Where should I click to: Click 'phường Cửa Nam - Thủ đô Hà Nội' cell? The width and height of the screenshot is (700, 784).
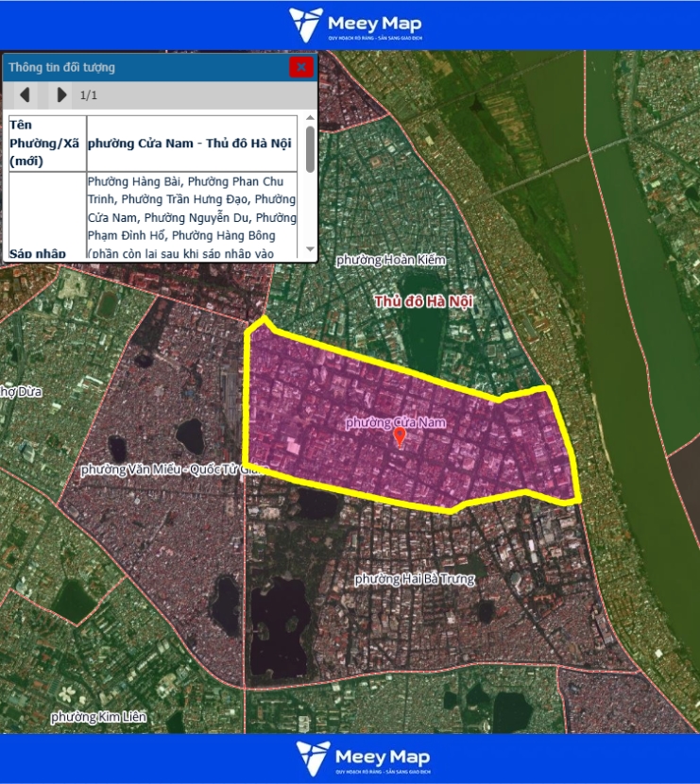(189, 144)
